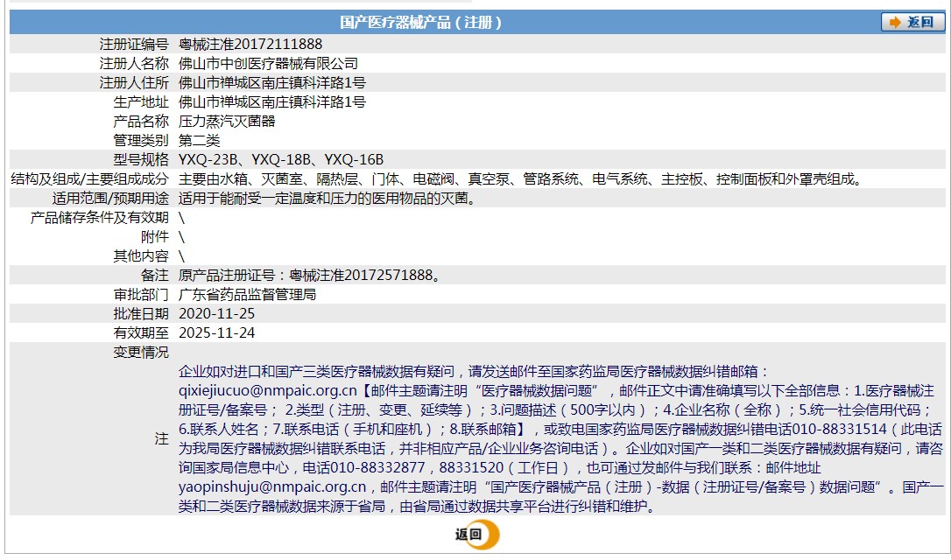This screenshot has width=951, height=560.
Task: Click phone number 010-88331514 in note
Action: pyautogui.click(x=840, y=430)
